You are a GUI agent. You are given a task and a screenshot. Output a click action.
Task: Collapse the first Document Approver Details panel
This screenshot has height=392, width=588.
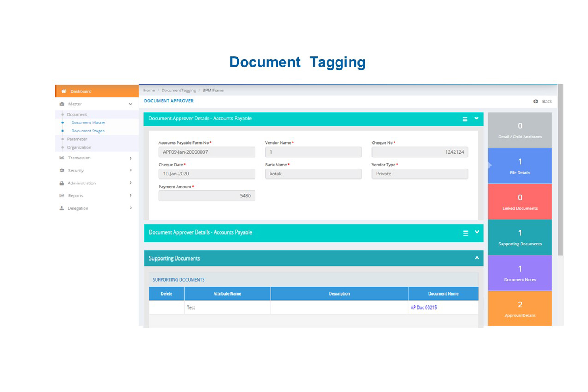pos(476,118)
